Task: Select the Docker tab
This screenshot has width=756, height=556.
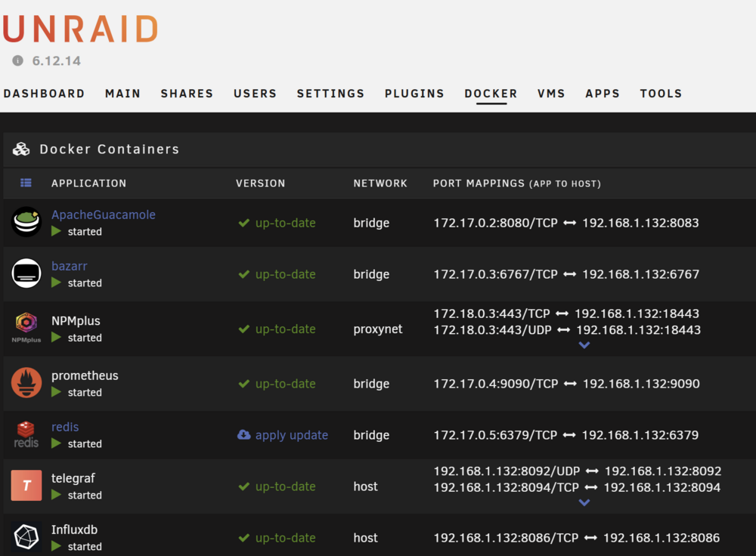Action: coord(491,94)
